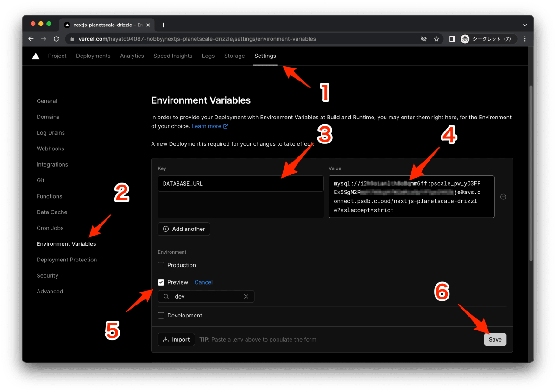This screenshot has width=556, height=392.
Task: Open the Deployments tab
Action: pyautogui.click(x=93, y=56)
